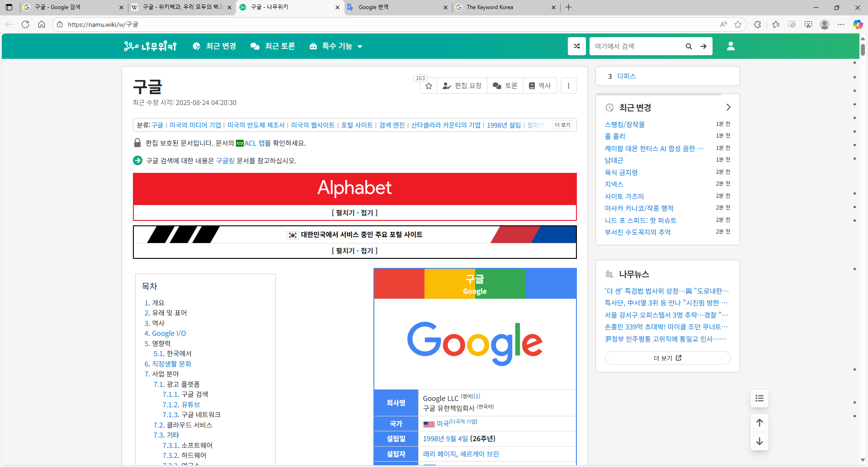
Task: Open the tab actions menu icon
Action: pos(9,7)
